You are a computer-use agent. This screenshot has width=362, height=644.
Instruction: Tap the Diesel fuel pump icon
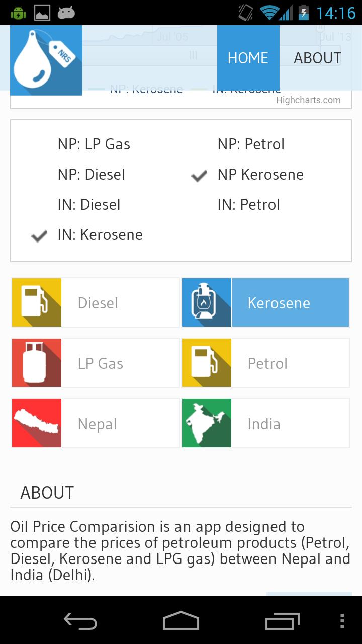pos(37,303)
